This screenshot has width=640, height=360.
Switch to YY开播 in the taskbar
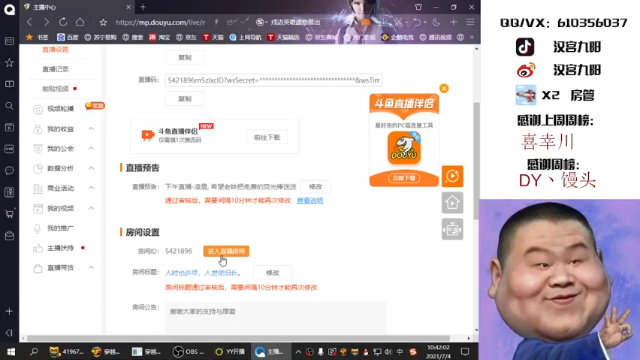230,351
